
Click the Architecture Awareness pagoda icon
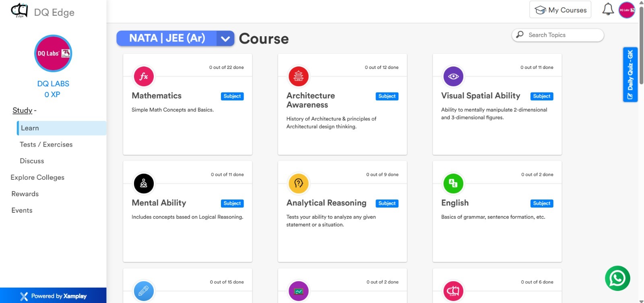[298, 76]
